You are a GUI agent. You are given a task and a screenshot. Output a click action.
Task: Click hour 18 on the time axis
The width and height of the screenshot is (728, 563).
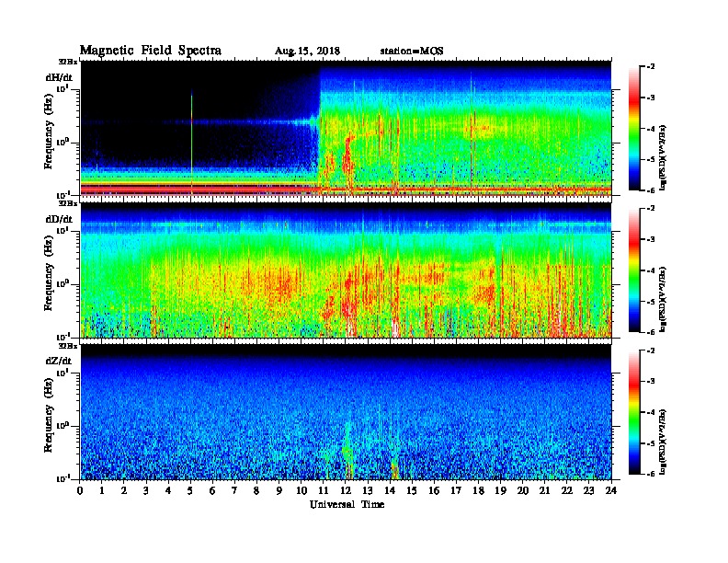(x=478, y=491)
